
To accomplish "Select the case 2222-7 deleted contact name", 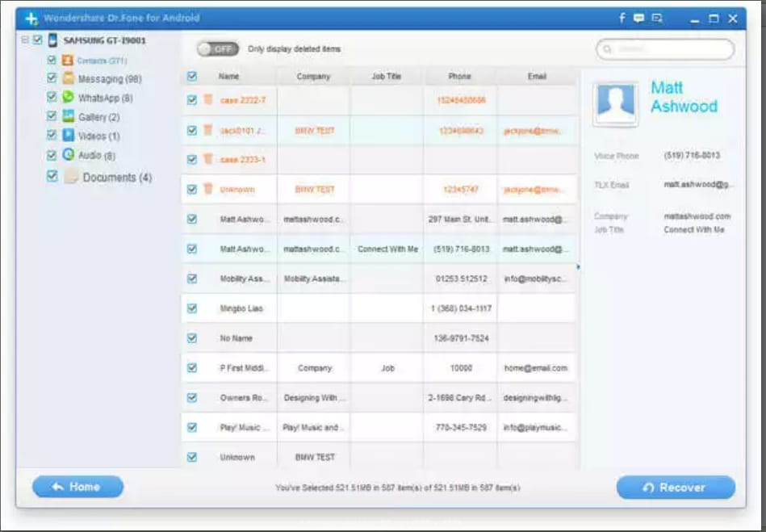I will point(243,100).
